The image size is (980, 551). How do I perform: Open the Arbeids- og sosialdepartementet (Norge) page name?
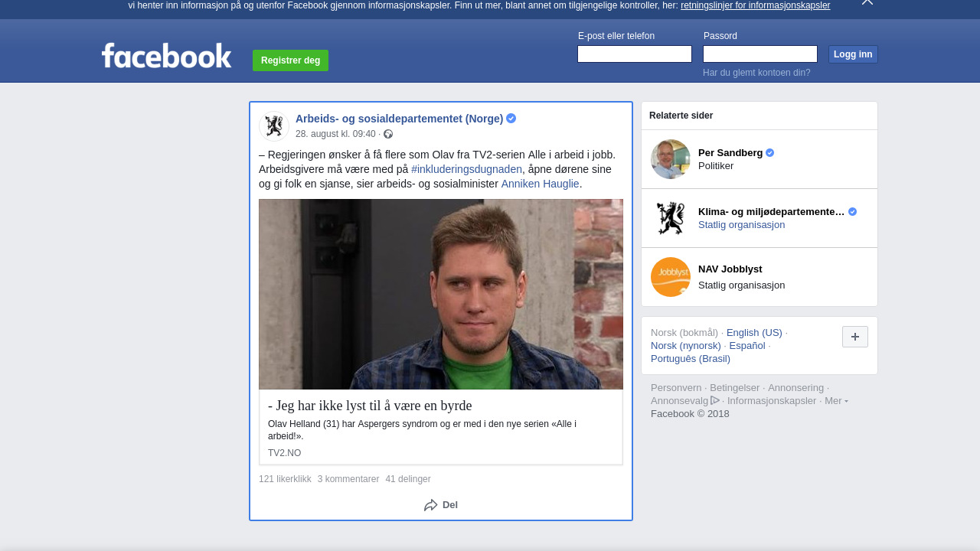(x=399, y=119)
